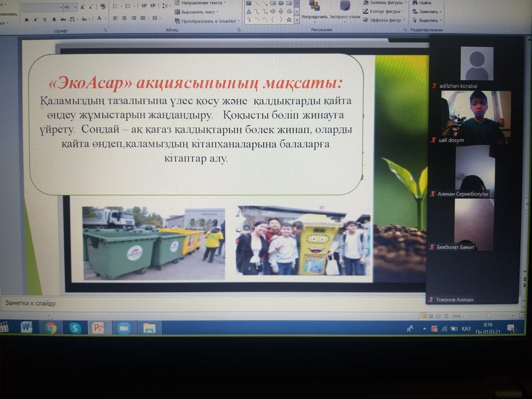Open the Направление текста menu
Screen dimensions: 532x399
(x=200, y=3)
